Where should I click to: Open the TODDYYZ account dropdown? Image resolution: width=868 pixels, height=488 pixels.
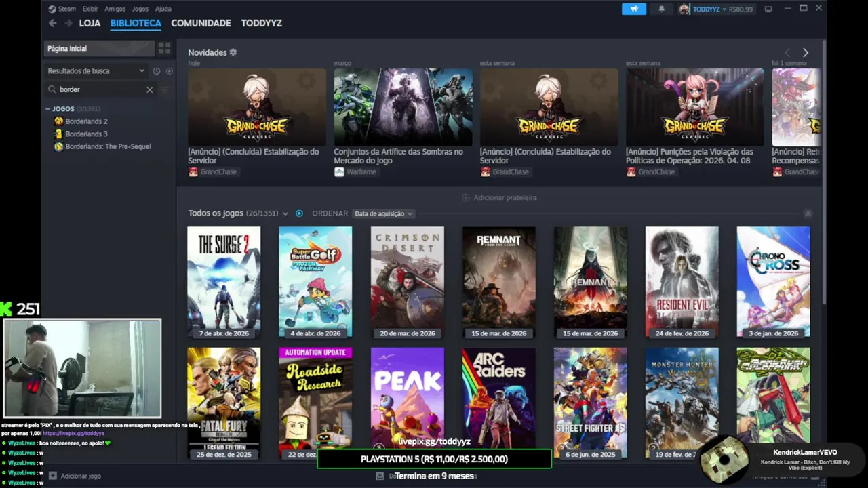coord(709,9)
